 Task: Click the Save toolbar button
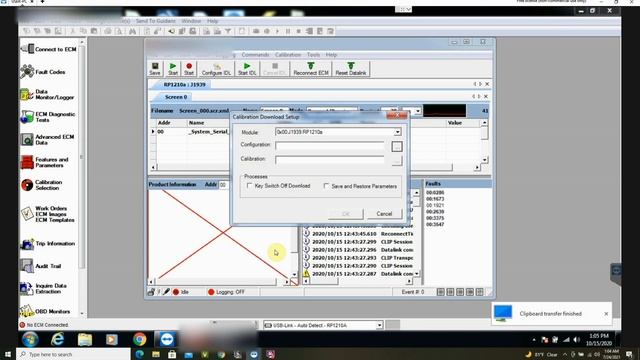[x=155, y=69]
